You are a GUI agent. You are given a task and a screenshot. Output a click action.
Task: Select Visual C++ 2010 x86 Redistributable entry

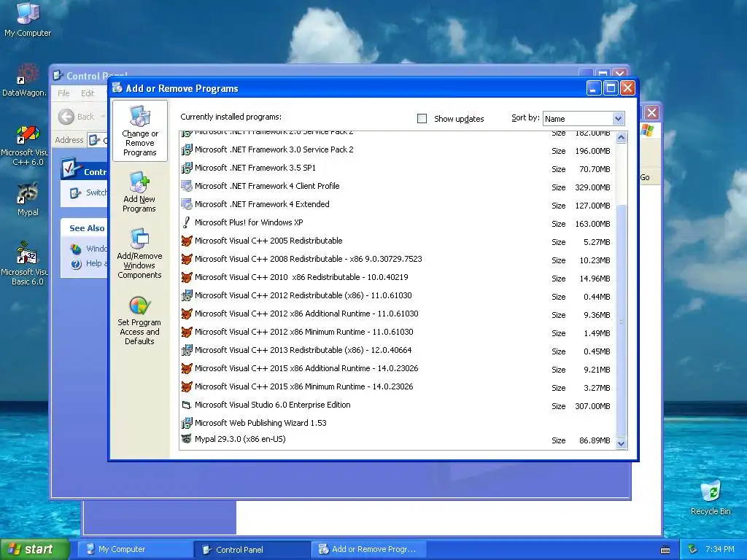tap(398, 278)
